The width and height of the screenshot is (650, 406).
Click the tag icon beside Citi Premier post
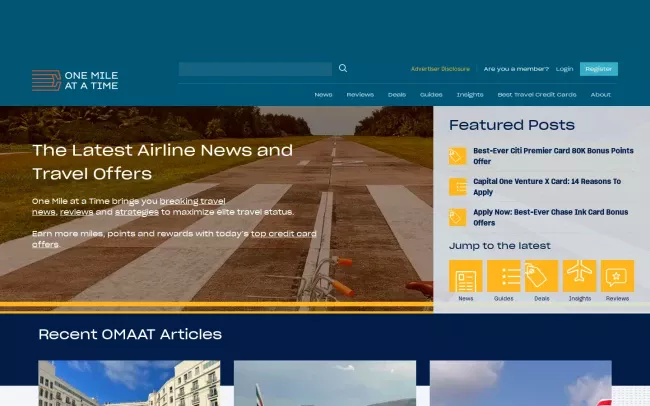click(458, 156)
